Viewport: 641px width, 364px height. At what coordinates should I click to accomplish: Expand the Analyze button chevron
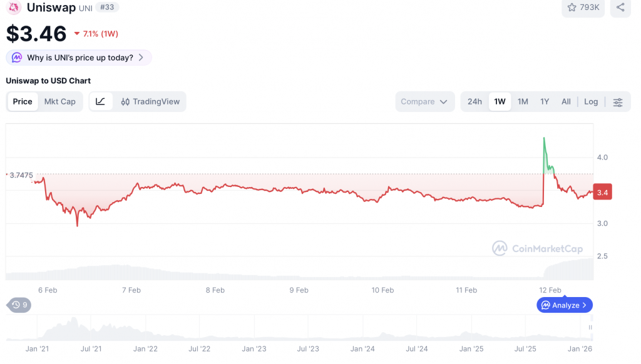(584, 305)
